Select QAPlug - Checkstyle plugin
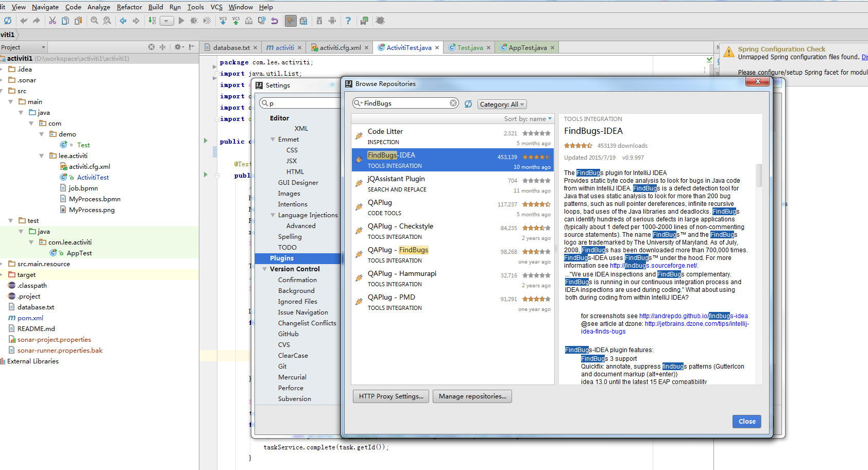Viewport: 868px width, 470px height. (x=452, y=231)
